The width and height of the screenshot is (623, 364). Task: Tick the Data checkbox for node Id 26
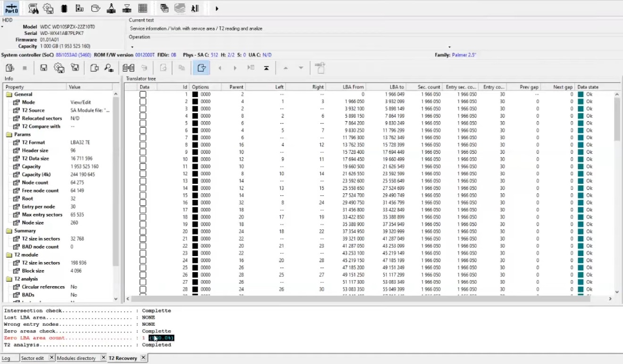click(143, 275)
